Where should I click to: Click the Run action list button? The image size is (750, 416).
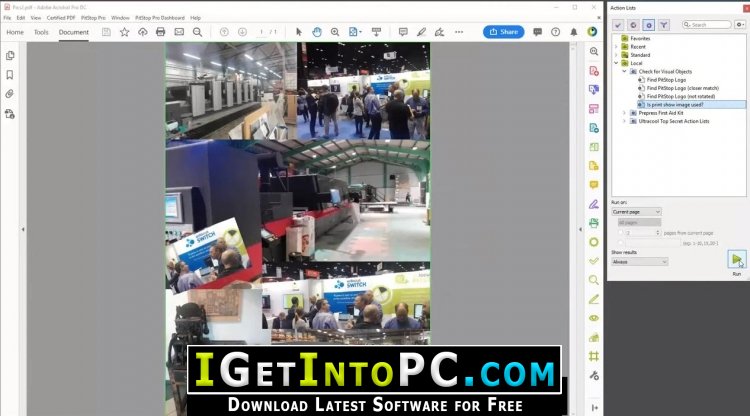736,259
